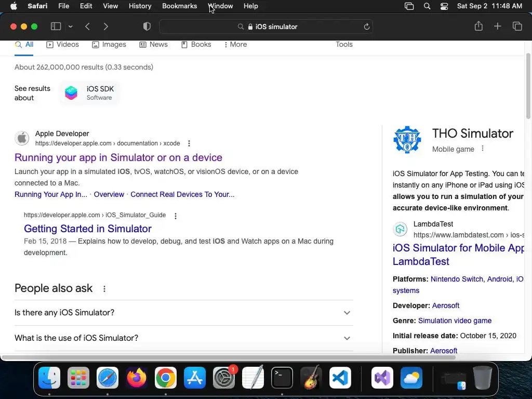Open the Trash in the Dock
The image size is (532, 399).
click(483, 378)
